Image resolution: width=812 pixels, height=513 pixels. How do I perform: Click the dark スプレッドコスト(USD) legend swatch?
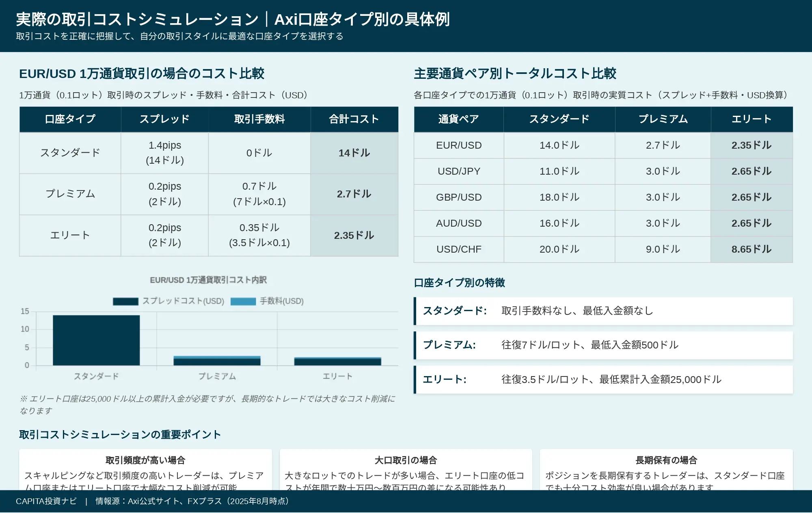pos(125,301)
